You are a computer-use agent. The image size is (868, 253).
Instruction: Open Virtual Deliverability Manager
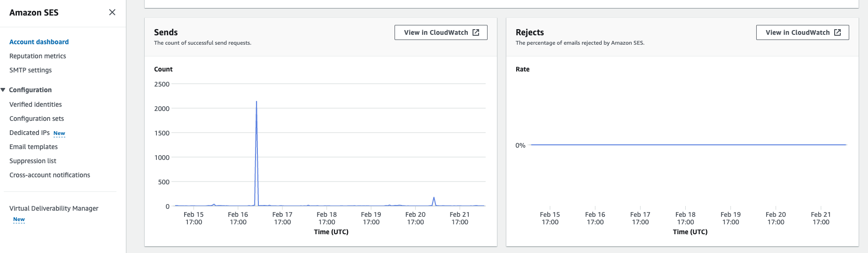point(54,208)
